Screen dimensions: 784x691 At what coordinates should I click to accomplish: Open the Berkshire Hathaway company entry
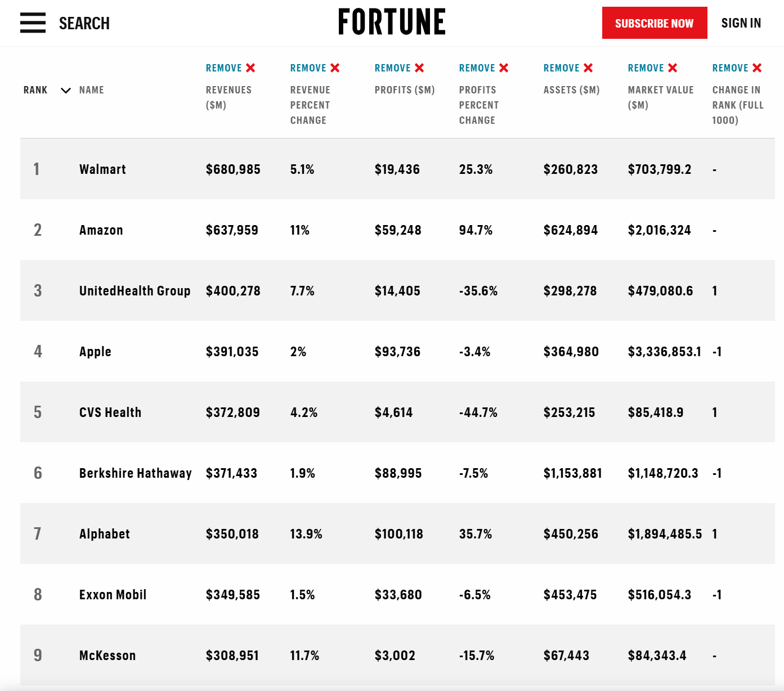(135, 473)
